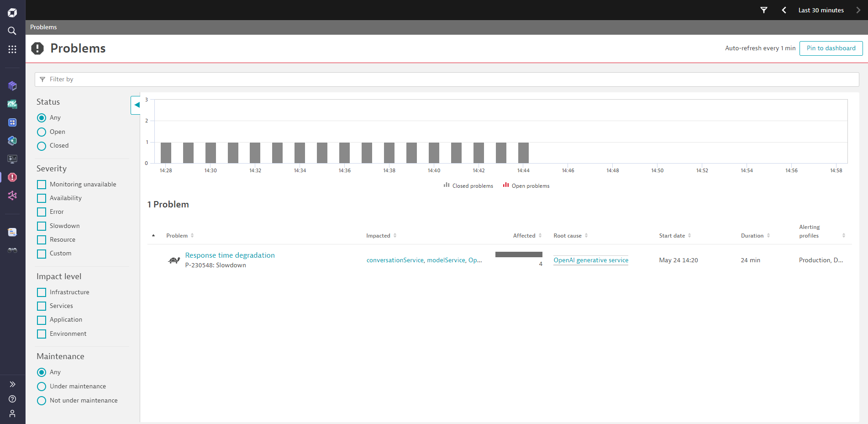The width and height of the screenshot is (868, 424).
Task: Open the Problems app icon in sidebar
Action: click(x=12, y=177)
